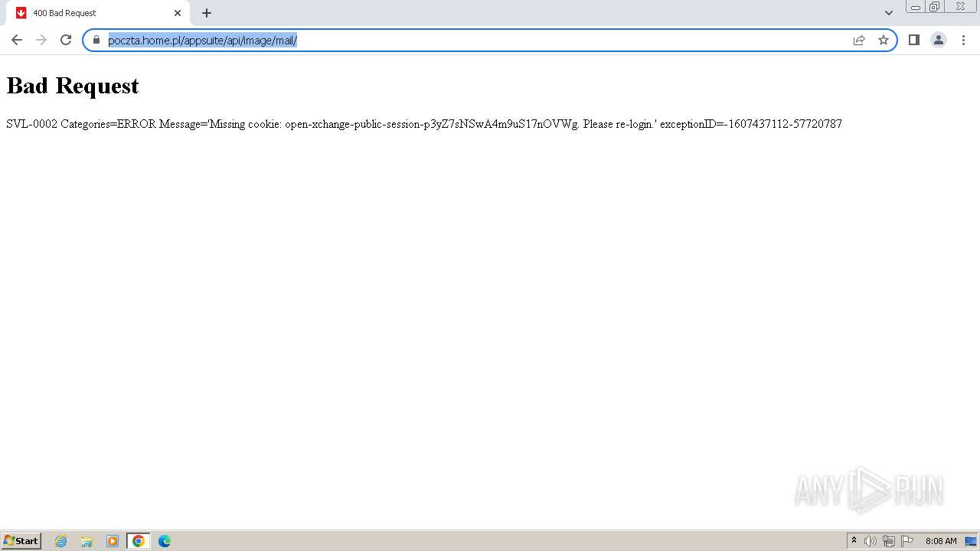
Task: Show hidden system tray icons
Action: pos(854,541)
